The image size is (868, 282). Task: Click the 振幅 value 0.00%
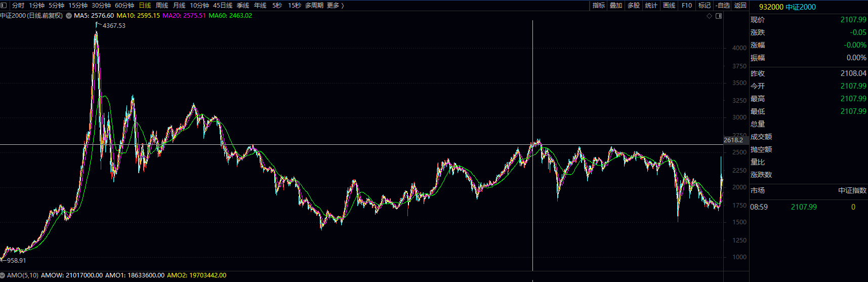click(x=856, y=58)
